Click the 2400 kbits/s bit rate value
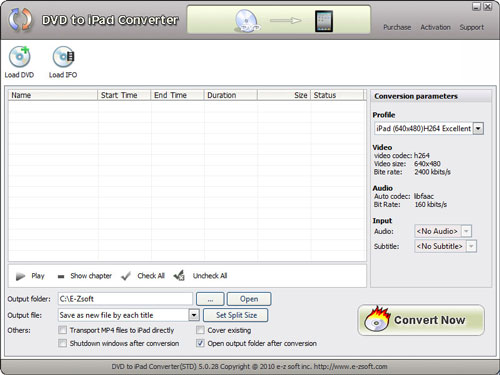 coord(432,172)
